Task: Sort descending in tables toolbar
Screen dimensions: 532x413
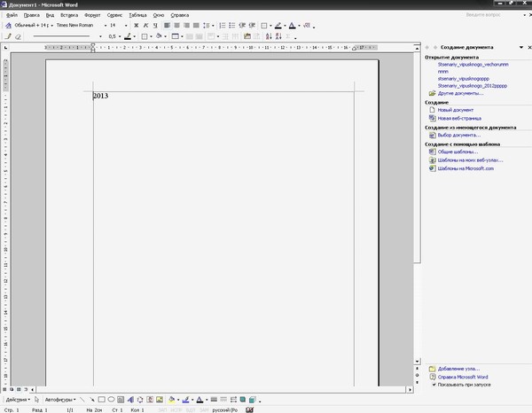Action: point(278,36)
